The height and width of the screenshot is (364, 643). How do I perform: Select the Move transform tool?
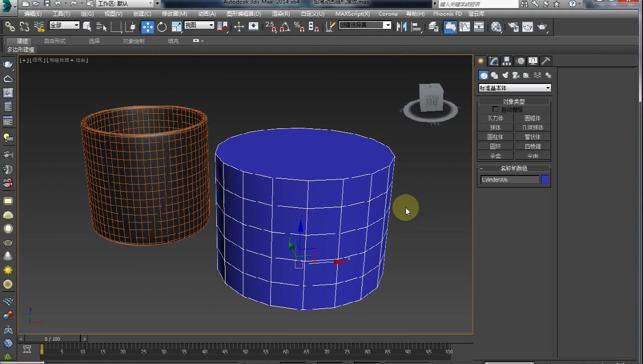click(x=147, y=27)
